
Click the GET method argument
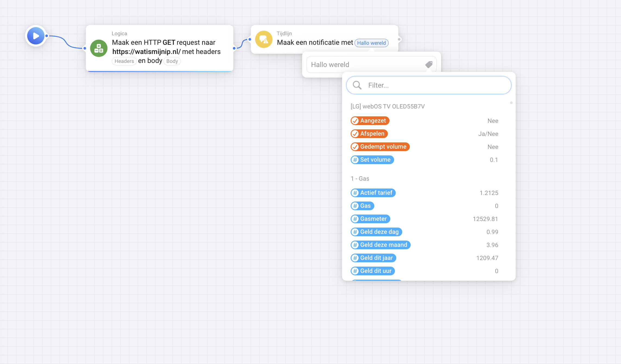[169, 42]
